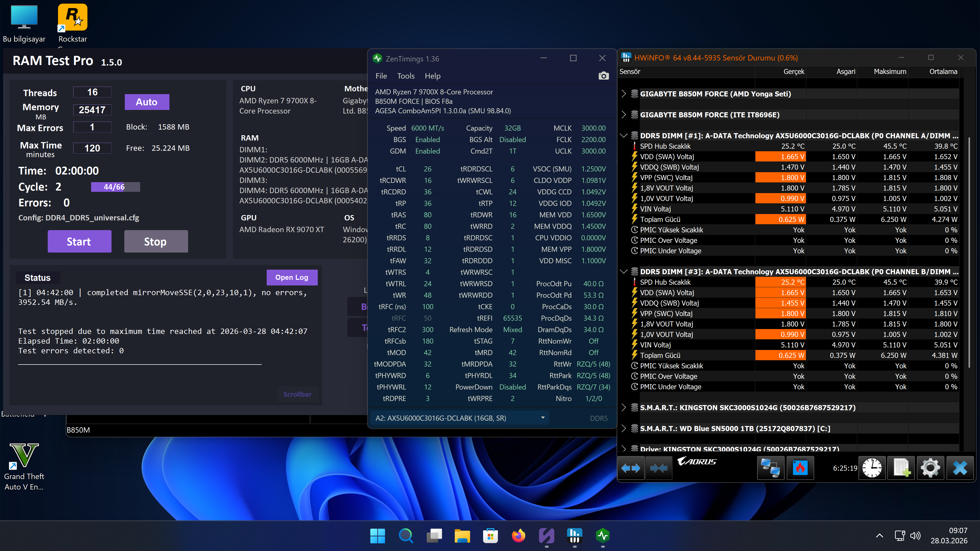The height and width of the screenshot is (551, 980).
Task: Open taskbar Search icon
Action: click(406, 536)
